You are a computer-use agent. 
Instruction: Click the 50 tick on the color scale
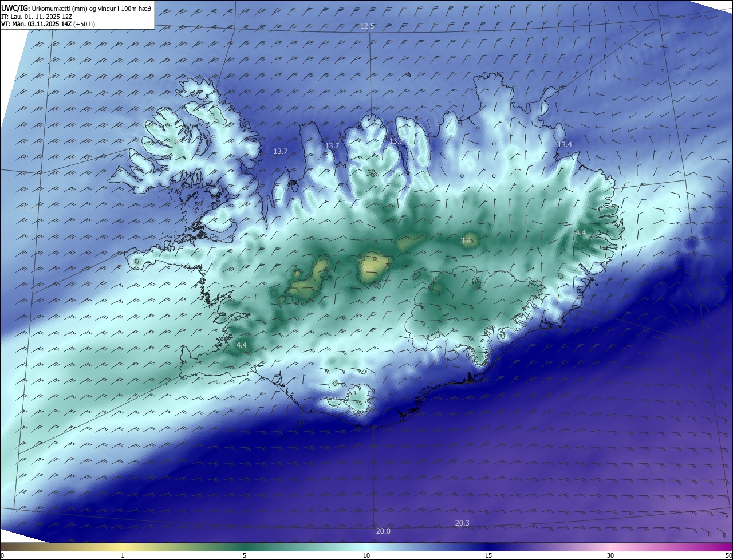tap(729, 556)
